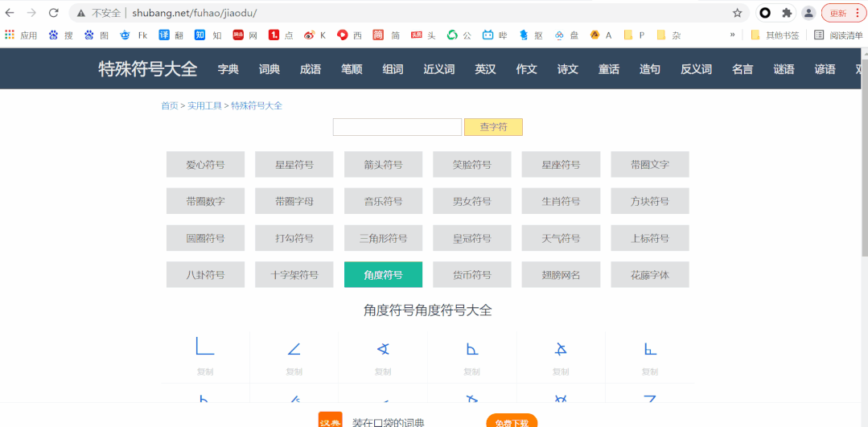Open the 抠 bookmark
The image size is (868, 427).
(530, 35)
